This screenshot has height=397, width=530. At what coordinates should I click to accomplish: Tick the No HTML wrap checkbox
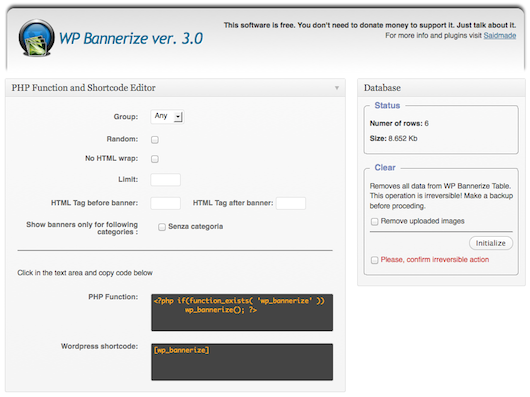click(x=155, y=159)
